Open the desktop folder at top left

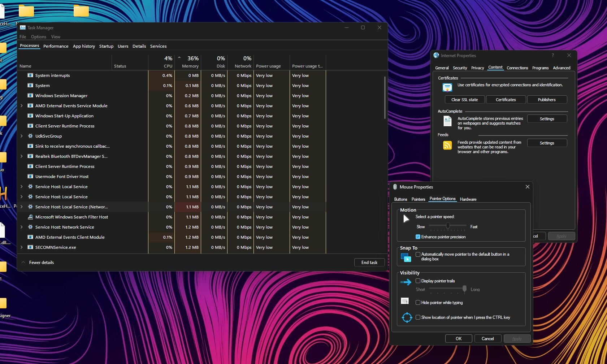pyautogui.click(x=26, y=11)
